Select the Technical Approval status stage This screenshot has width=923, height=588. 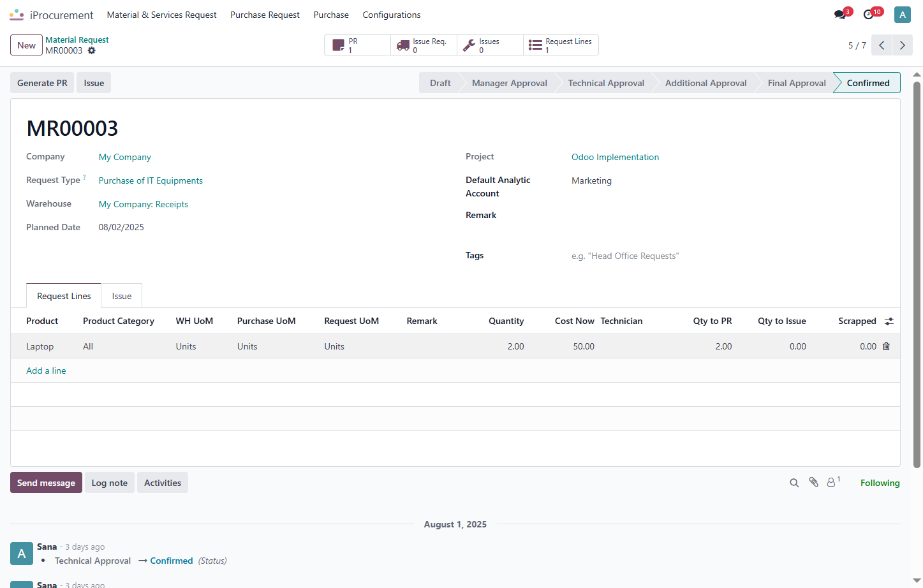(x=606, y=83)
